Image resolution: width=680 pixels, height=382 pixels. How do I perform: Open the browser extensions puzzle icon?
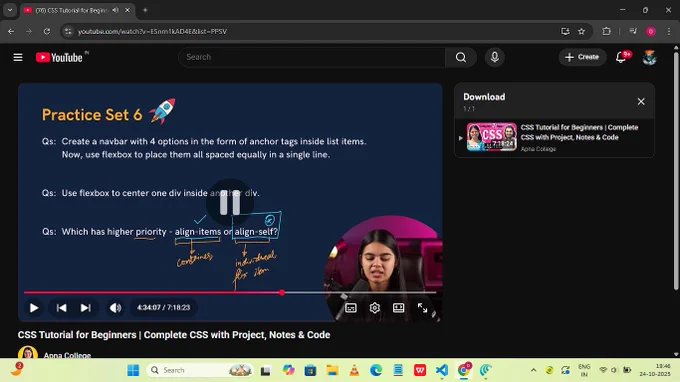(x=606, y=31)
